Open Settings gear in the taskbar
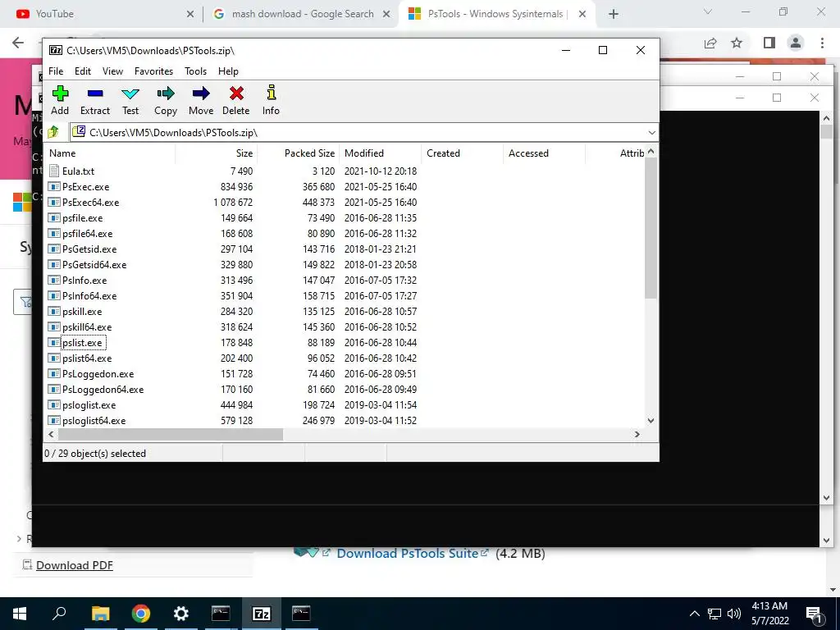Viewport: 840px width, 630px height. tap(181, 614)
